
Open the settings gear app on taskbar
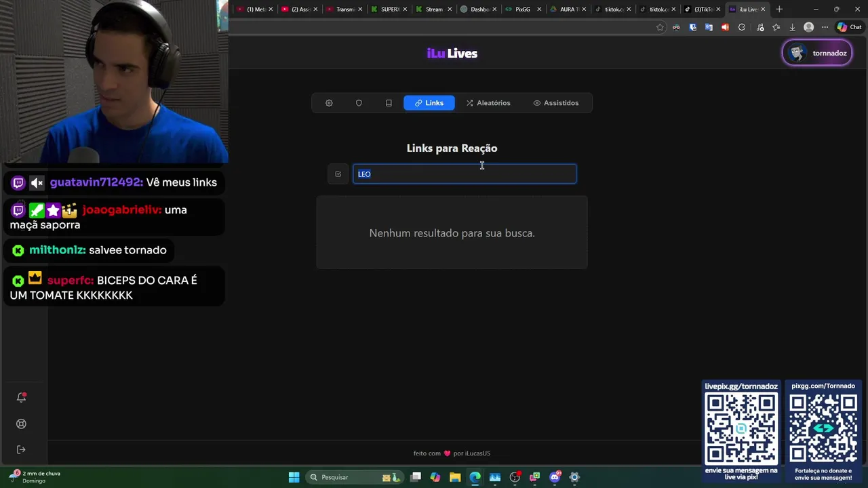[x=574, y=477]
